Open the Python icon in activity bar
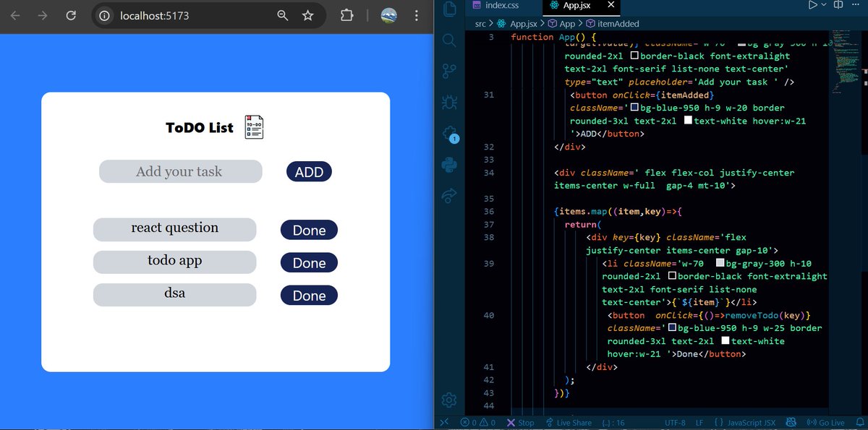 pyautogui.click(x=449, y=165)
